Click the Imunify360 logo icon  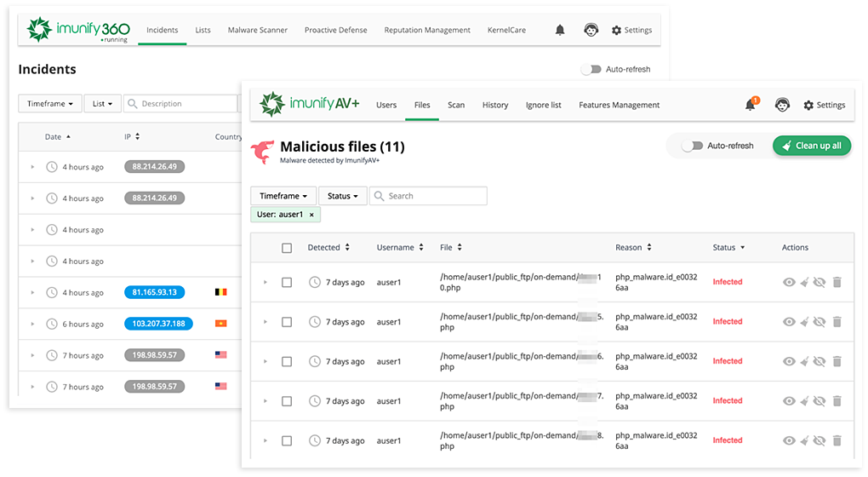point(39,29)
